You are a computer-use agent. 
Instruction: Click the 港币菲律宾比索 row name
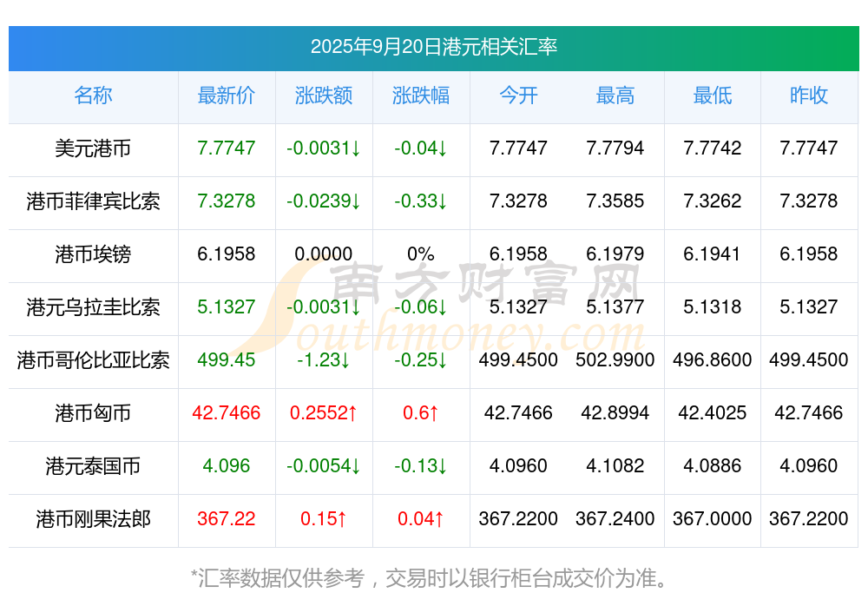click(x=93, y=201)
